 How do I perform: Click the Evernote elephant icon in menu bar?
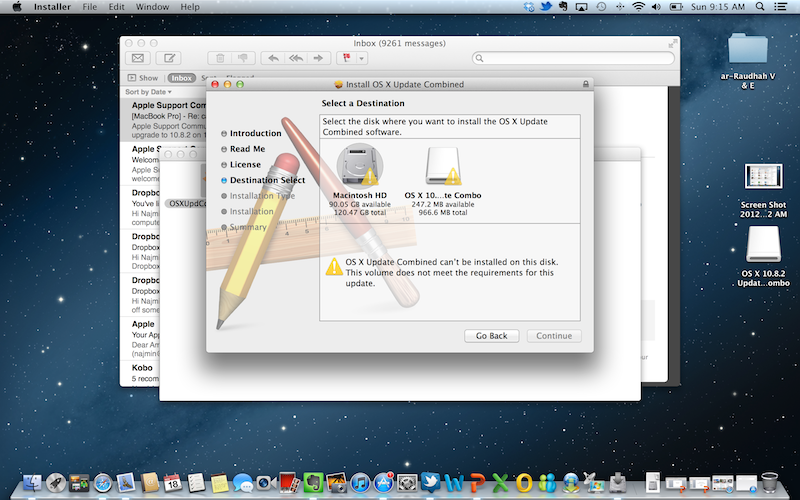pos(563,7)
